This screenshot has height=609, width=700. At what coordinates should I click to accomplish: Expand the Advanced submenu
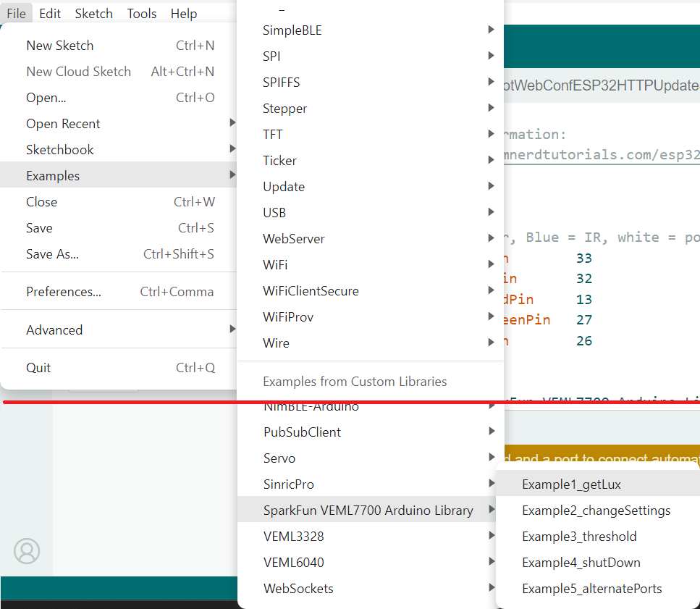click(x=119, y=330)
